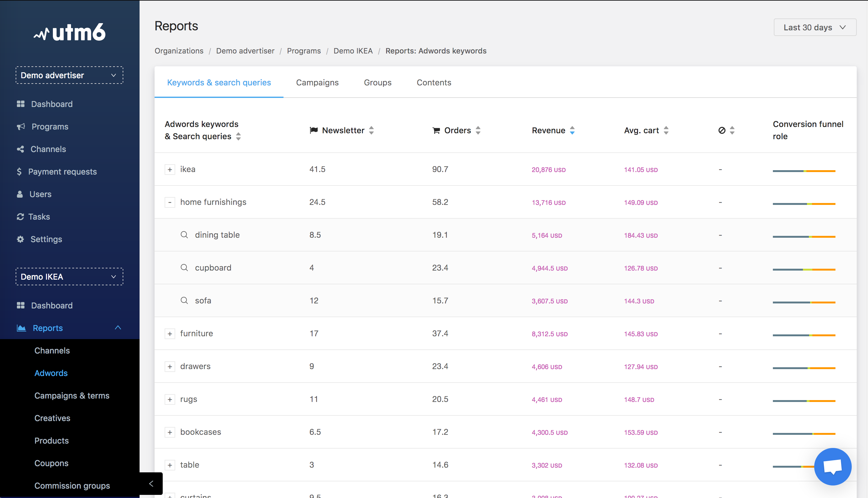Click the sidebar collapse arrow icon
The height and width of the screenshot is (498, 868).
(x=151, y=483)
